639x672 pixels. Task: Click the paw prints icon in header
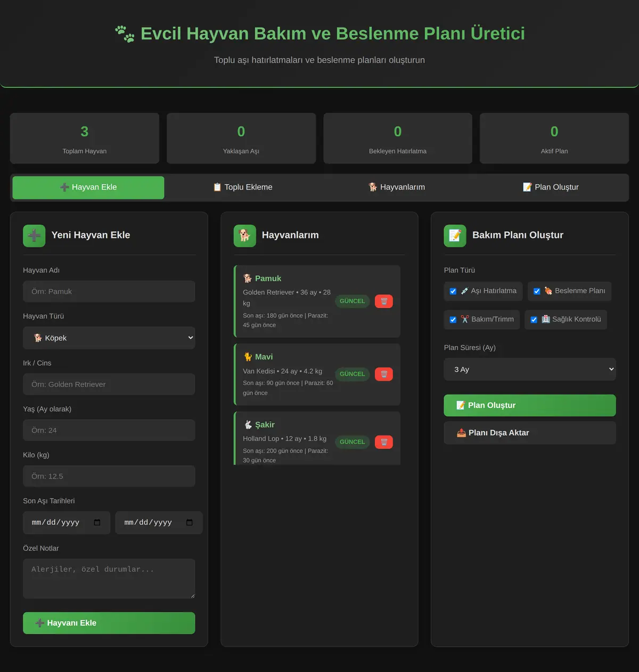click(125, 34)
